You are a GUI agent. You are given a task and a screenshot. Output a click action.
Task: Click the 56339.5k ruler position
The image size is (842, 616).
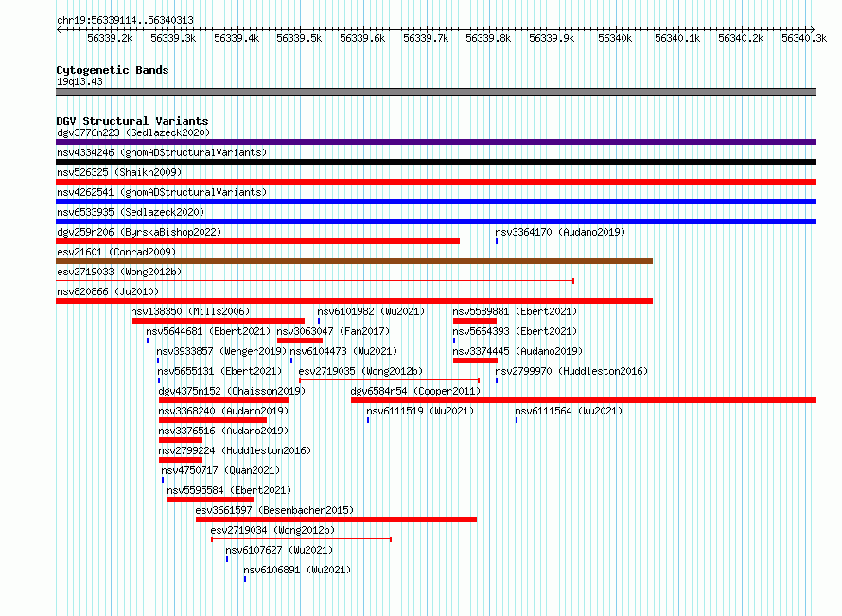click(299, 38)
